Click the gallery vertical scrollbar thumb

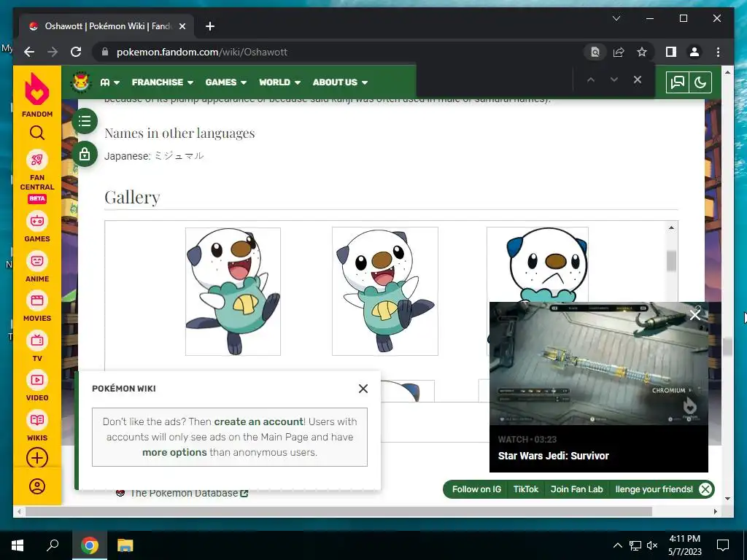coord(671,261)
